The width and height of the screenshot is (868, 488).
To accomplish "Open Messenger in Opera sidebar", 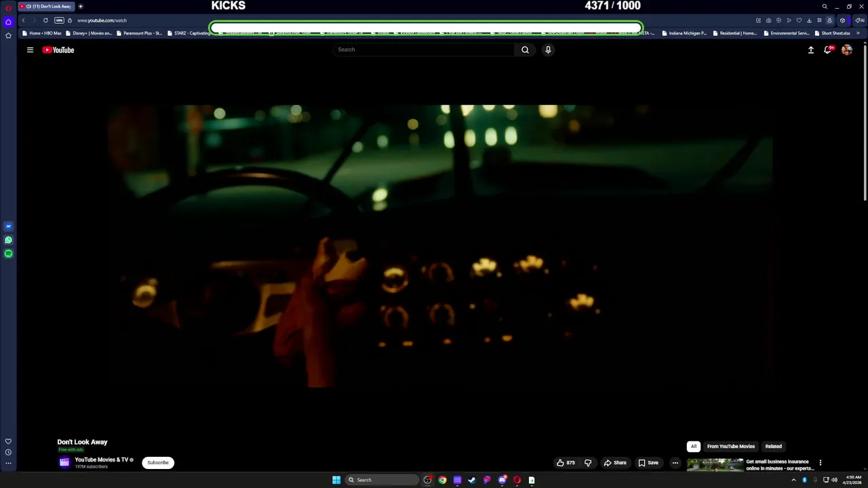I will point(8,226).
